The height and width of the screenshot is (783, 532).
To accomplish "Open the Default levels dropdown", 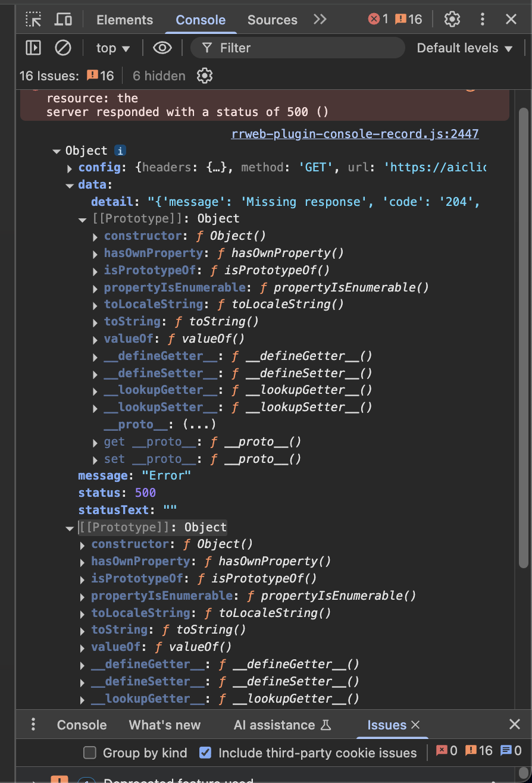I will tap(465, 48).
